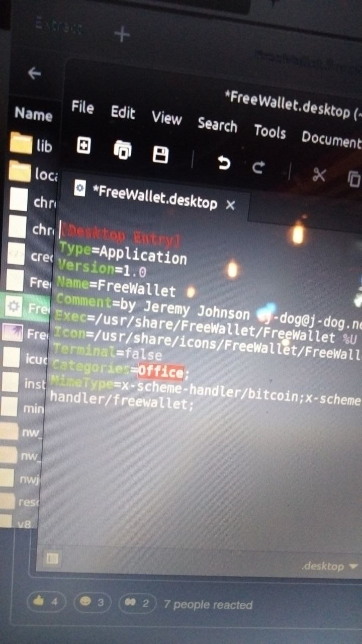Click the Icon=/usr/share/icons line
Image resolution: width=362 pixels, height=644 pixels.
[x=207, y=344]
